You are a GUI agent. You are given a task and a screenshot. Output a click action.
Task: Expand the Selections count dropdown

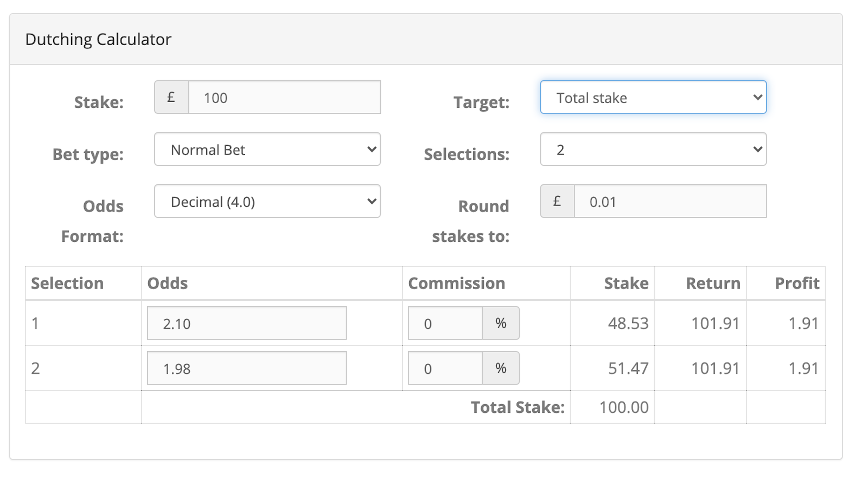coord(653,150)
